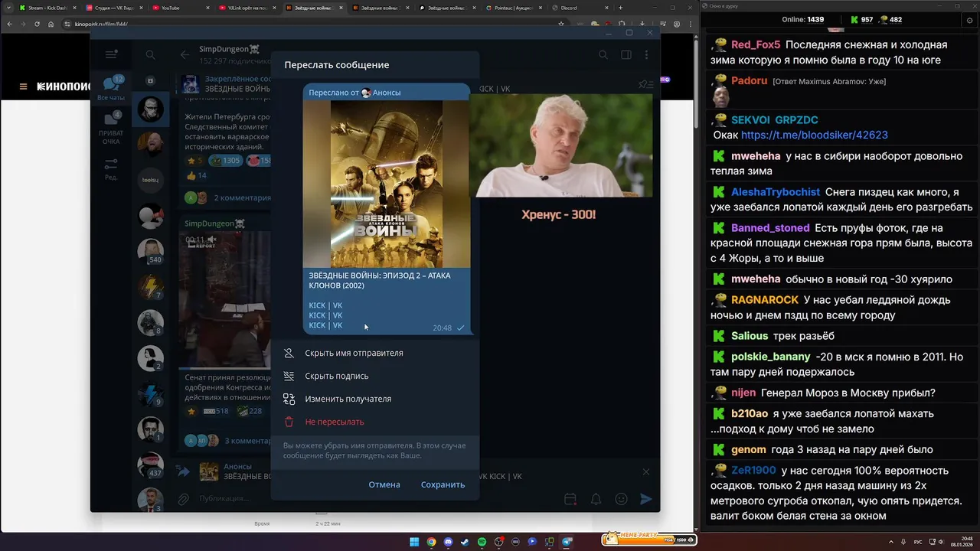Open Windows Start menu
This screenshot has height=551, width=980.
414,542
